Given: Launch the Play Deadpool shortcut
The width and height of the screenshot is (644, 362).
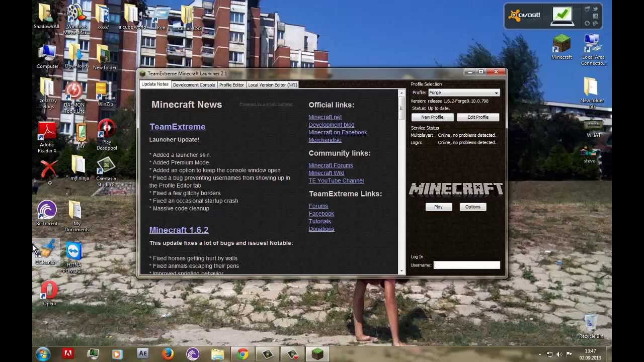Looking at the screenshot, I should [x=106, y=135].
